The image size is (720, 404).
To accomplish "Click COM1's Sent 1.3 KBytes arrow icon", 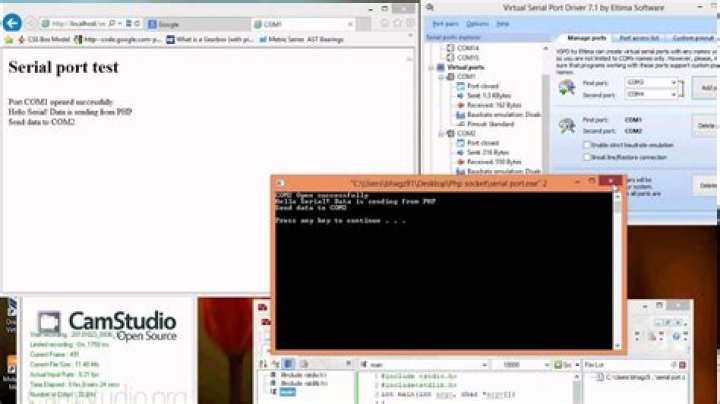I will (461, 95).
